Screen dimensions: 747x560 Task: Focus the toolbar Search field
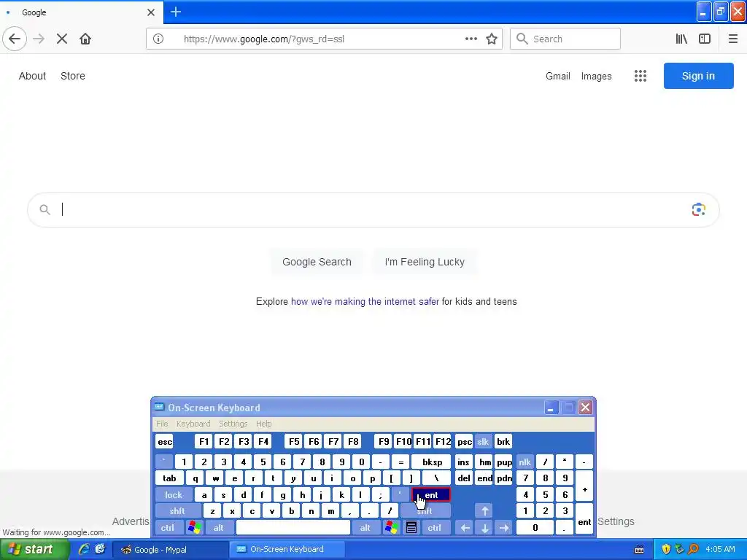coord(565,39)
